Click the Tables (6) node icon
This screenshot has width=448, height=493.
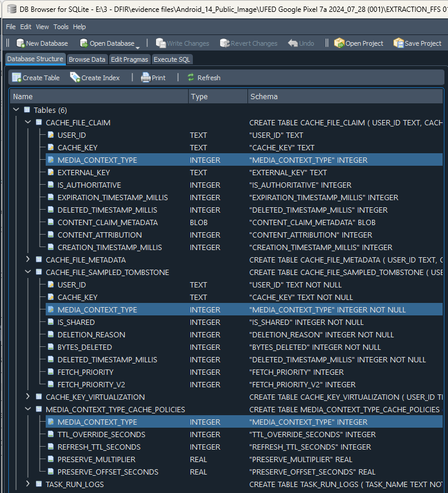[x=27, y=110]
